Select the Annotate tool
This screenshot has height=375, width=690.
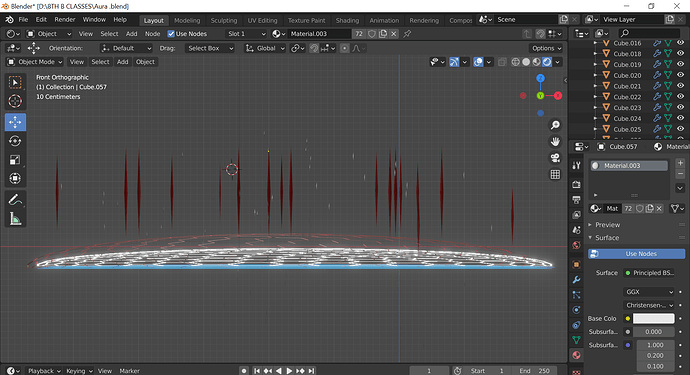coord(15,200)
